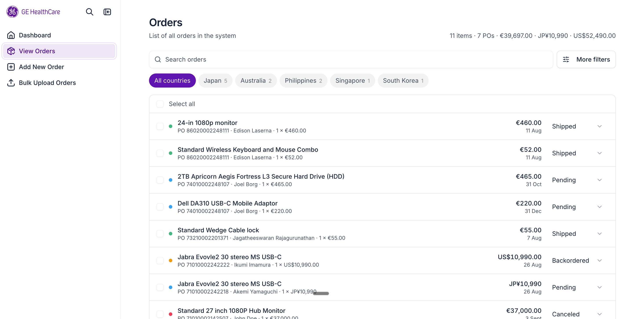Select the All countries filter
This screenshot has width=644, height=319.
tap(172, 81)
